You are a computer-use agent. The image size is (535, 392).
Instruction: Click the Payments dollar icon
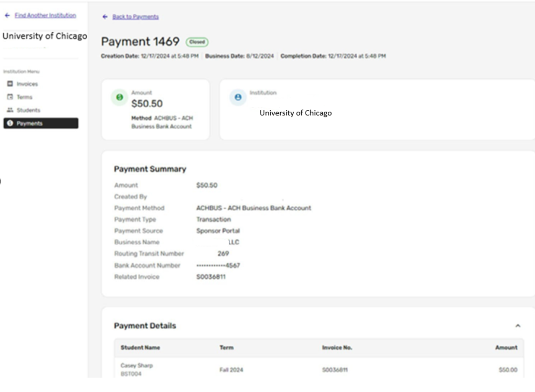click(x=10, y=123)
